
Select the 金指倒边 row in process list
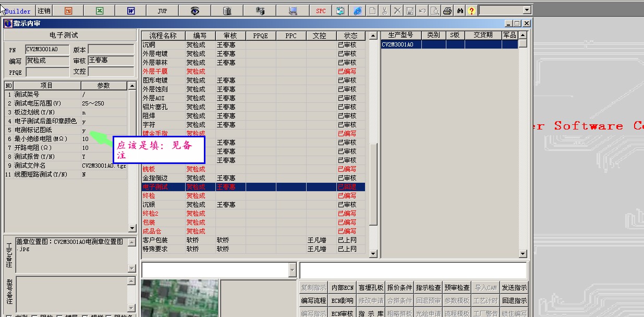[x=253, y=178]
